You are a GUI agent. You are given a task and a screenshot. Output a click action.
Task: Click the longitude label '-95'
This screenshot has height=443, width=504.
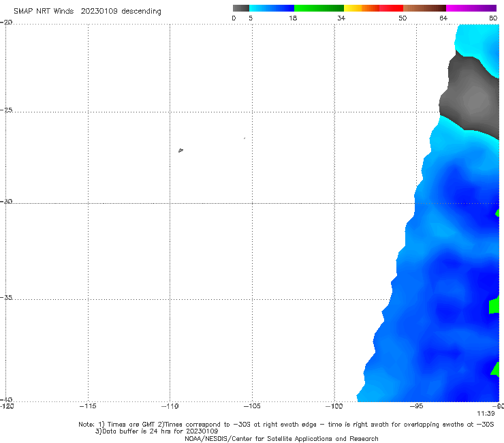pyautogui.click(x=416, y=406)
